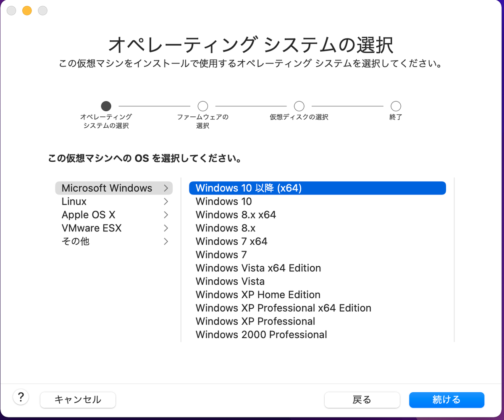
Task: Click the OS list scrollbar
Action: pyautogui.click(x=454, y=260)
